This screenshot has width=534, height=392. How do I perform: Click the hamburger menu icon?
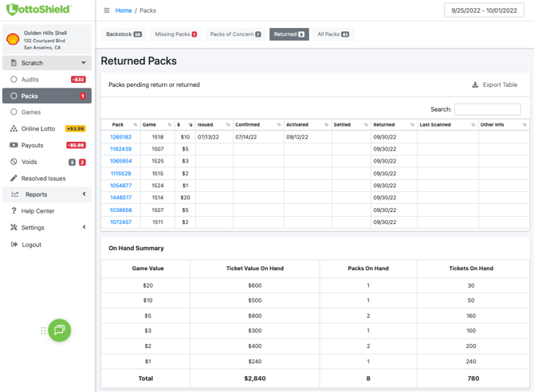[107, 10]
